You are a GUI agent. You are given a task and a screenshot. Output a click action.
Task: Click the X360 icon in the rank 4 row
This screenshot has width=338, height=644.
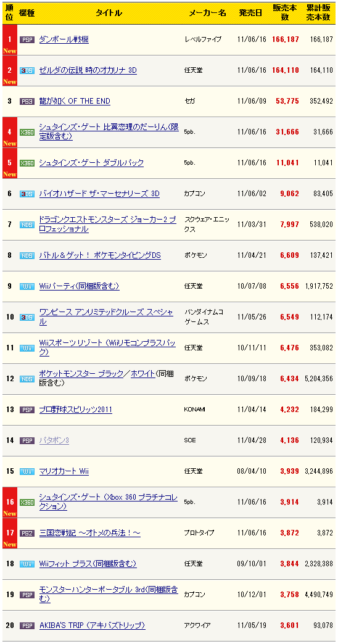(27, 132)
